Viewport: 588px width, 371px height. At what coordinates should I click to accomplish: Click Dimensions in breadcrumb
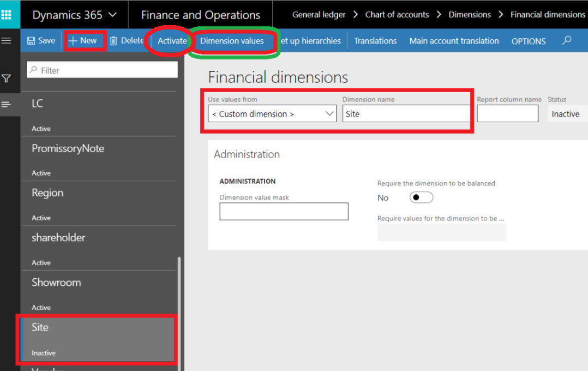[470, 15]
